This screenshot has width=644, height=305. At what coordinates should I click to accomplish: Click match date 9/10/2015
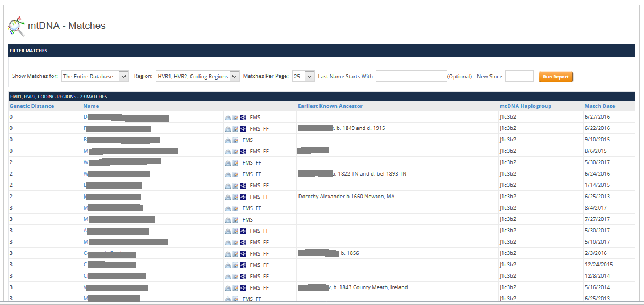pos(597,140)
